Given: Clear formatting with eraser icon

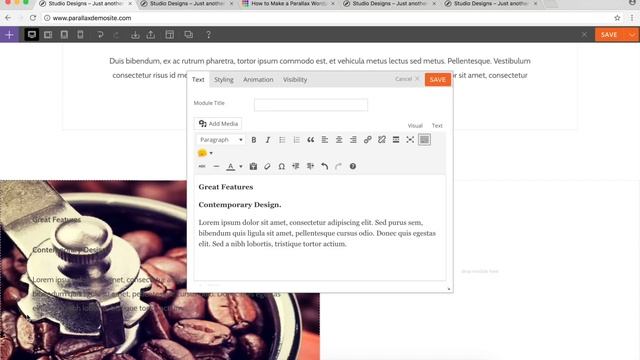Looking at the screenshot, I should click(x=267, y=167).
